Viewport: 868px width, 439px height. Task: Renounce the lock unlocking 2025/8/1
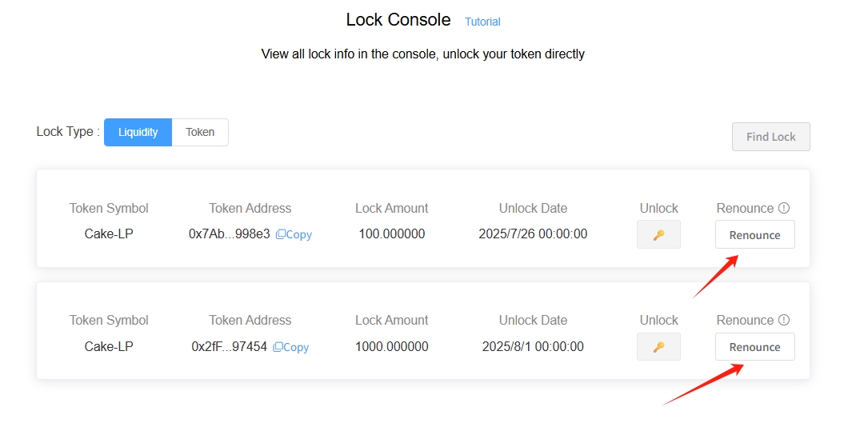coord(754,347)
